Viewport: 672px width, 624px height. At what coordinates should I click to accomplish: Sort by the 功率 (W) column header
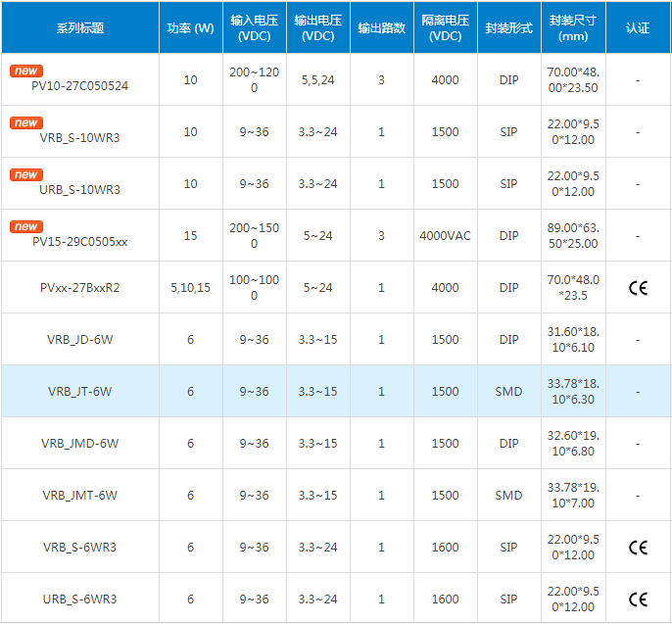pyautogui.click(x=190, y=28)
